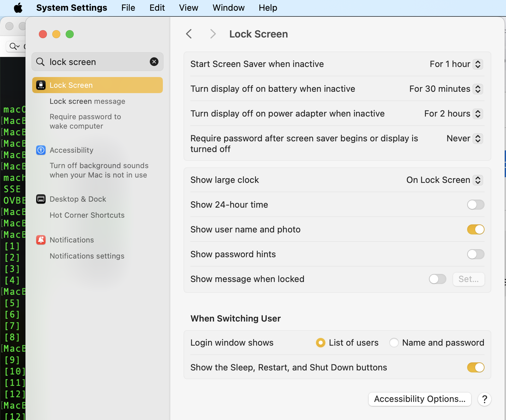Select the Desktop & Dock icon
Image resolution: width=506 pixels, height=420 pixels.
point(41,199)
